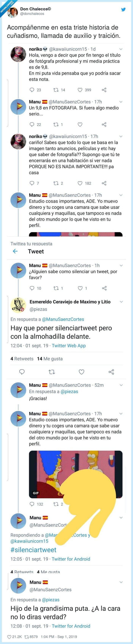Click the "Twittea tu respuesta" field
Viewport: 133px width, 644px height.
pyautogui.click(x=31, y=244)
